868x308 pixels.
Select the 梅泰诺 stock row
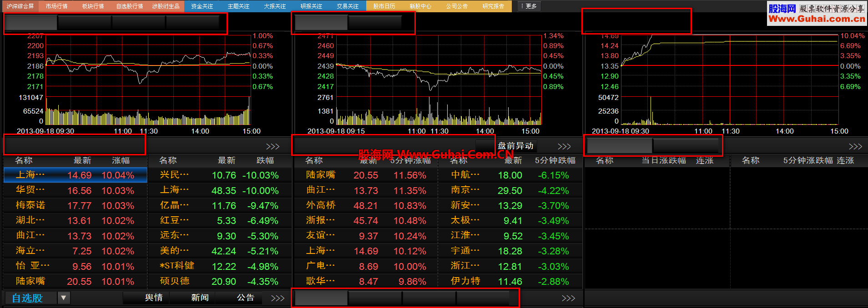pos(76,205)
